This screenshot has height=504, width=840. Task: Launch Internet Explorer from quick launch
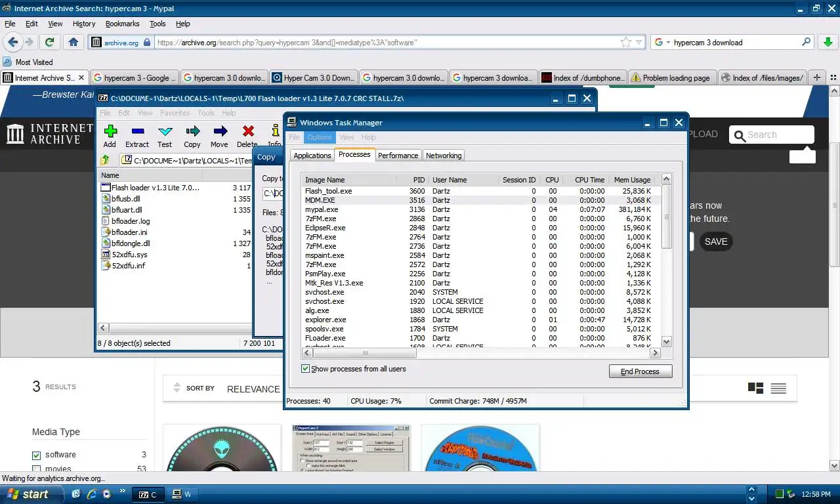tap(91, 494)
